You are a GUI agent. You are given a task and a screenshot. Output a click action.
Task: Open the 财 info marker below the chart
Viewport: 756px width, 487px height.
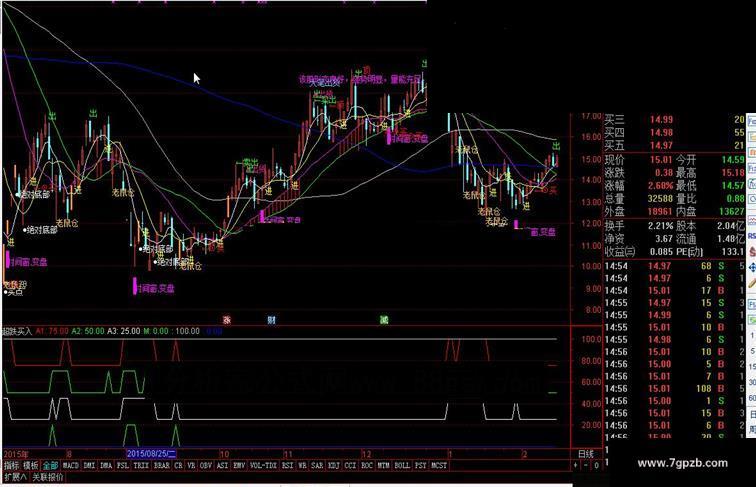271,320
